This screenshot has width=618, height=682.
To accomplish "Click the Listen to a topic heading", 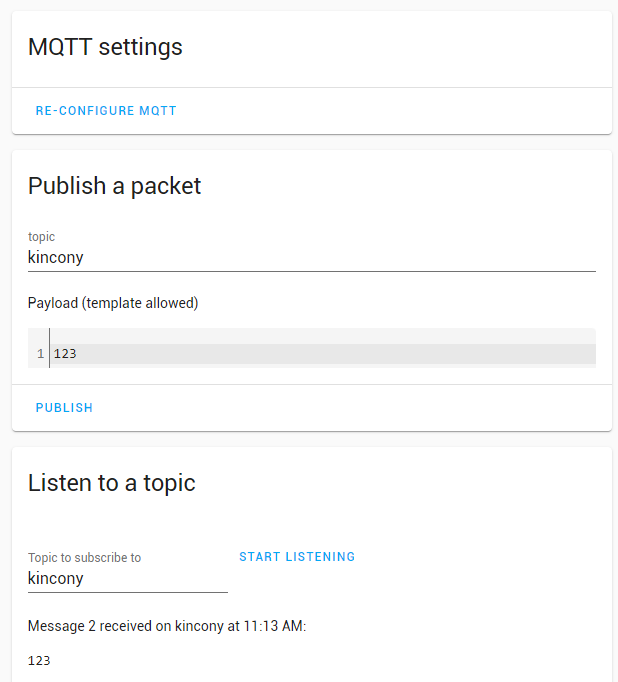I will 111,484.
